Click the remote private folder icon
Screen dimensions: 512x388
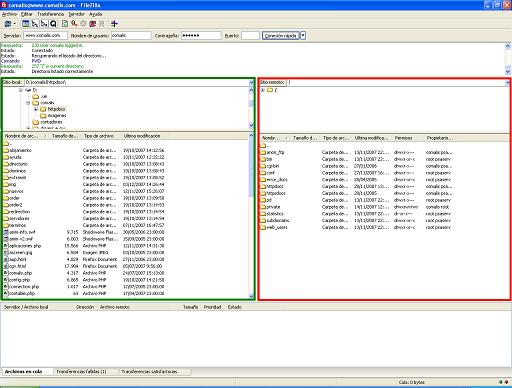click(263, 207)
